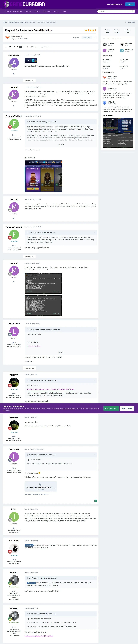Collapse quote from hero007 in BadCase April 8 post

click(27, 614)
